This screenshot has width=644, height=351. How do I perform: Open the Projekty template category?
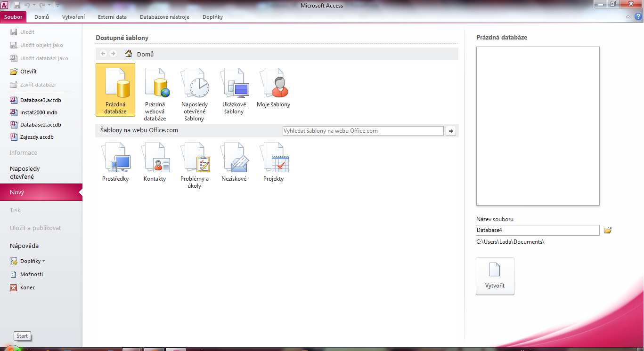click(273, 162)
